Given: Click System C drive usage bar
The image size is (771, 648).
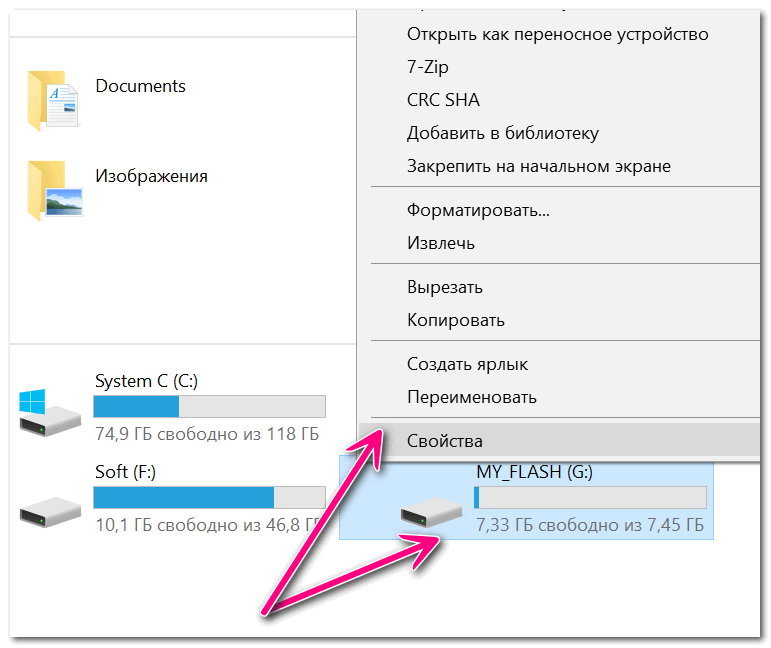Looking at the screenshot, I should click(x=209, y=407).
